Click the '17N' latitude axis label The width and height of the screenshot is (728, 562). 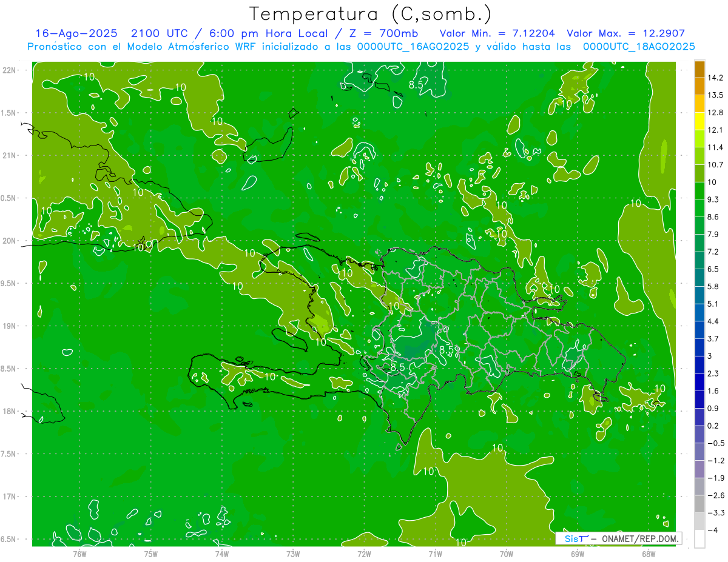[10, 497]
